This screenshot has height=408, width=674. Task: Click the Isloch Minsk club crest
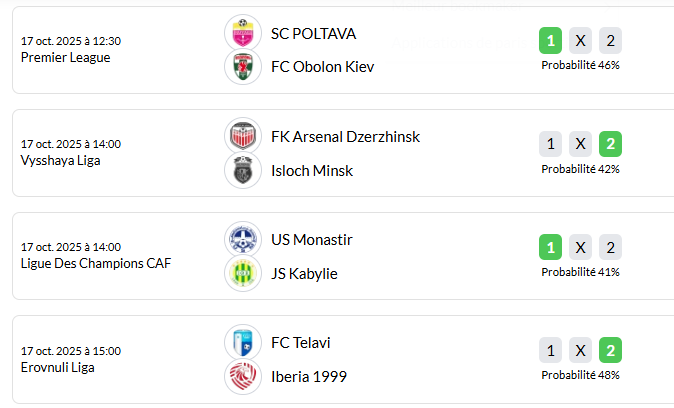point(243,170)
